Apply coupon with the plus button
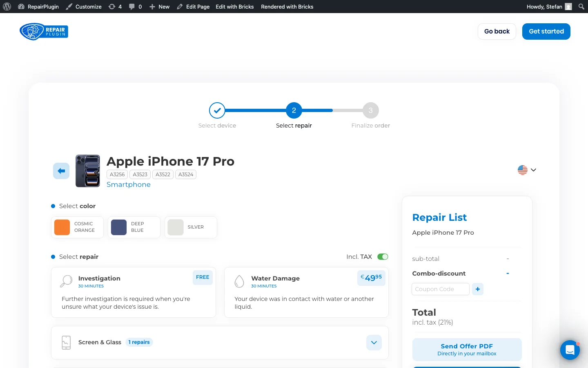588x368 pixels. [x=478, y=289]
